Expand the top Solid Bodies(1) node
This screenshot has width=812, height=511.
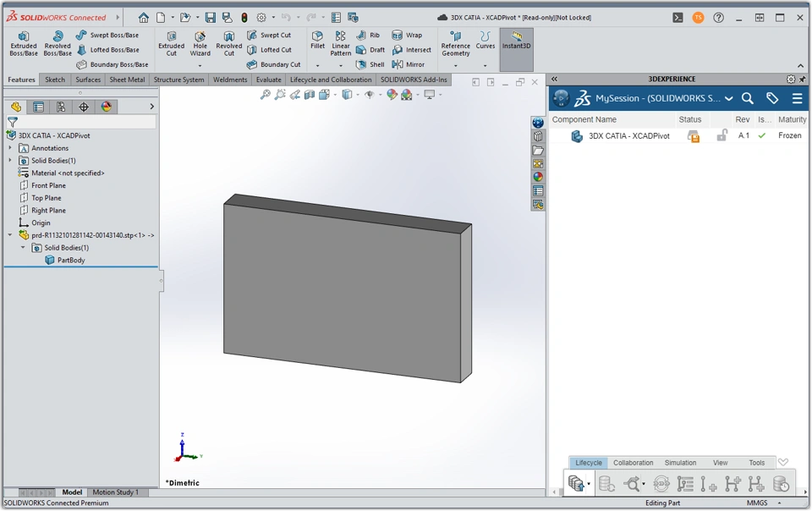point(10,161)
